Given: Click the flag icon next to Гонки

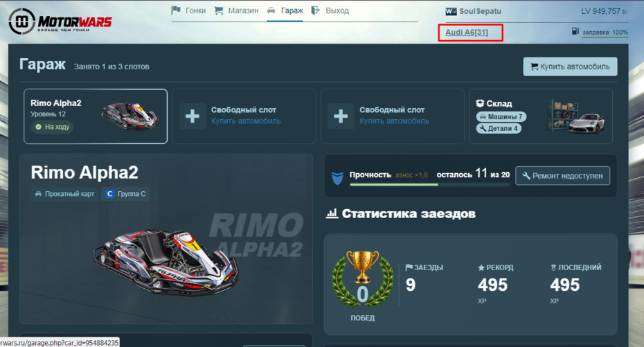Looking at the screenshot, I should coord(176,10).
